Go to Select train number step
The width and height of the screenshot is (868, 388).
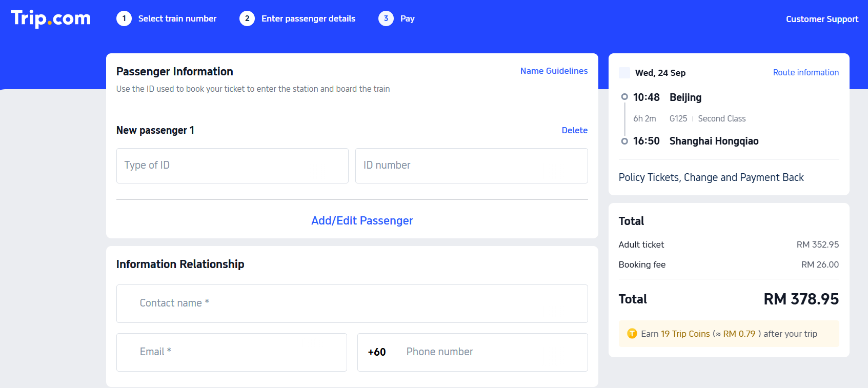point(177,18)
